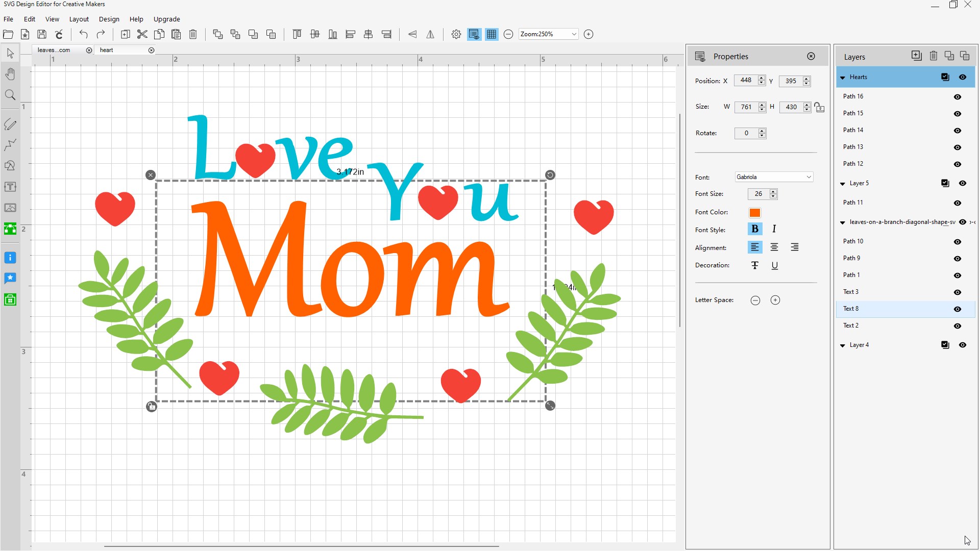Screen dimensions: 980x551
Task: Increase letter spacing with plus
Action: click(775, 300)
